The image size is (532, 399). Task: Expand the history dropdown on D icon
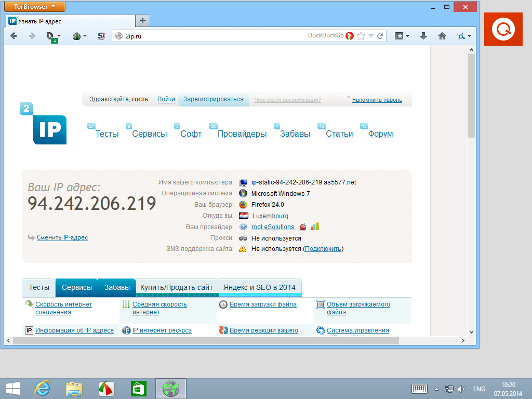[x=59, y=36]
